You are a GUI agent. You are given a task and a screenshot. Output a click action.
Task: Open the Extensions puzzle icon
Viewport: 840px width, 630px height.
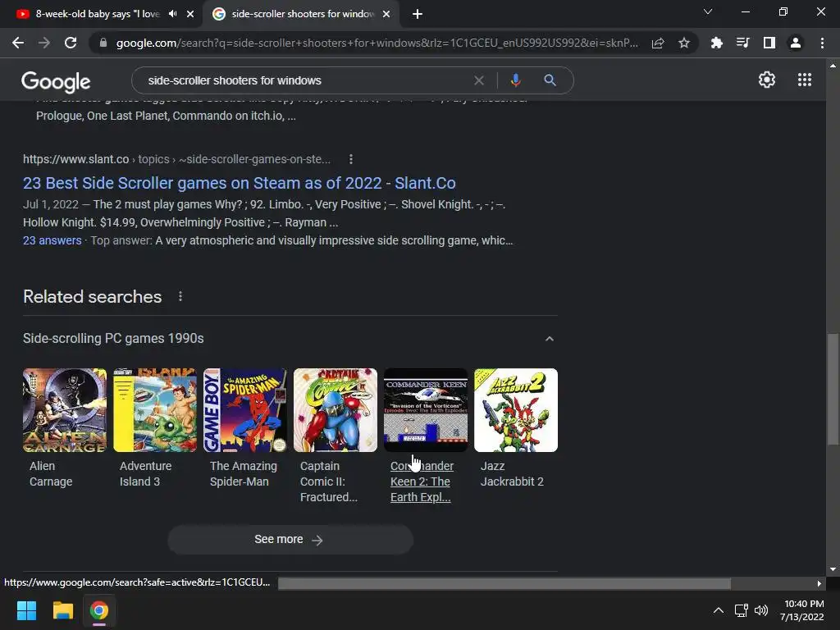pyautogui.click(x=716, y=43)
